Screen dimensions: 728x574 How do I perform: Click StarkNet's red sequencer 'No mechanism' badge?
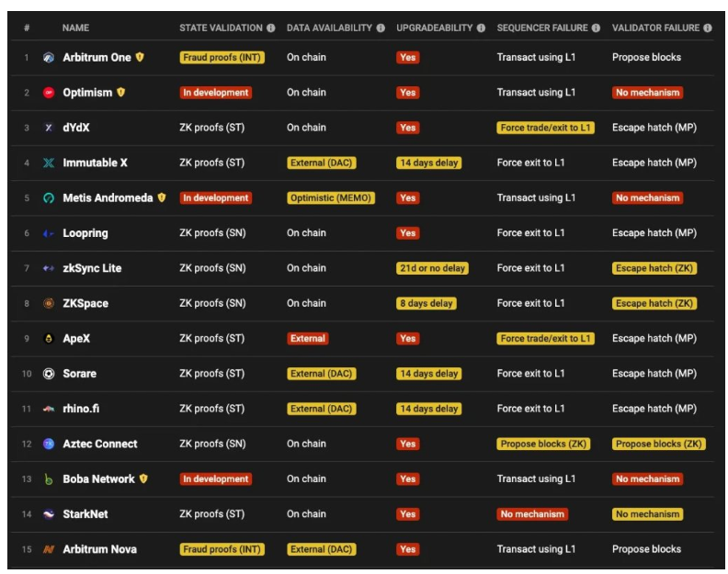532,514
